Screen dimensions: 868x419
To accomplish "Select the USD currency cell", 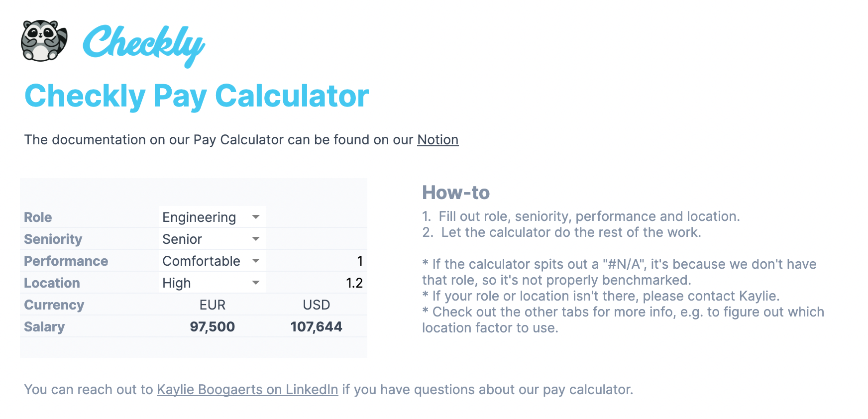I will click(317, 305).
